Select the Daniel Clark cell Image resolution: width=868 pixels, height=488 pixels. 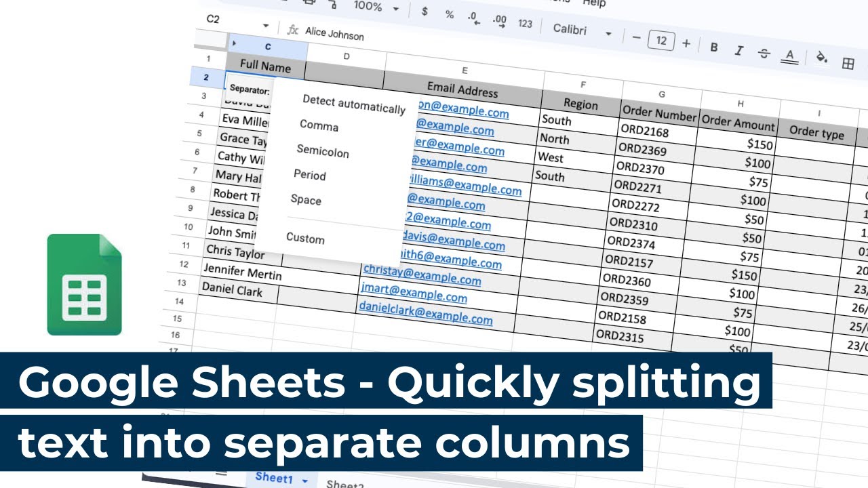[239, 290]
